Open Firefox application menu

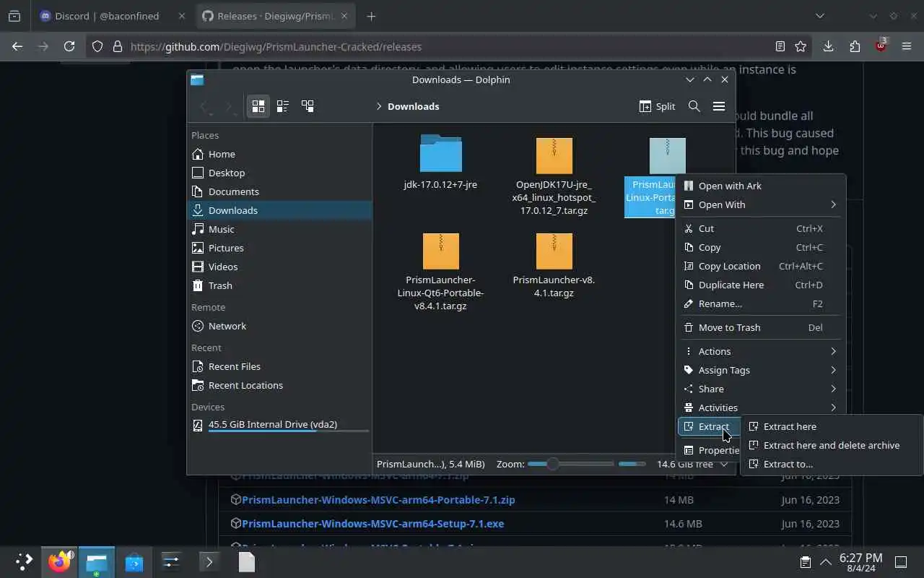pos(907,46)
